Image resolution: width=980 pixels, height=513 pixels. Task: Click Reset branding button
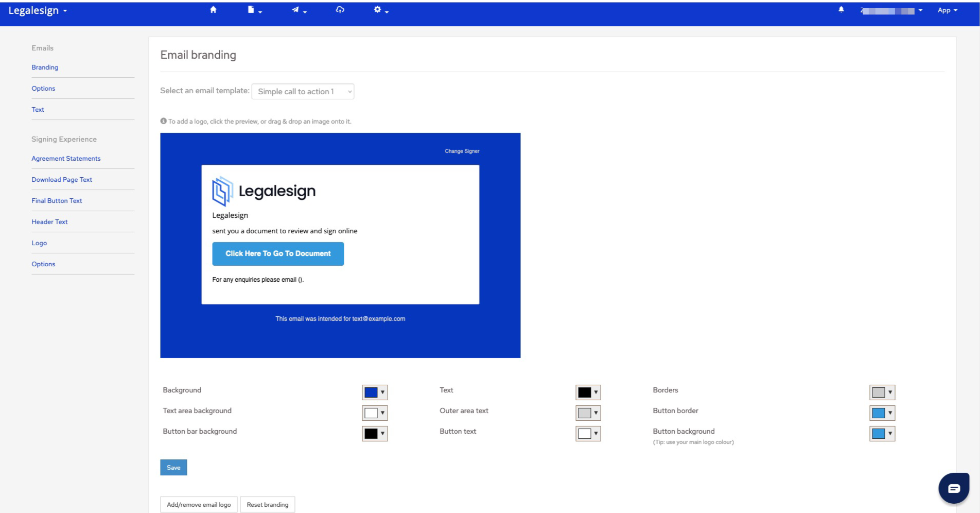268,504
